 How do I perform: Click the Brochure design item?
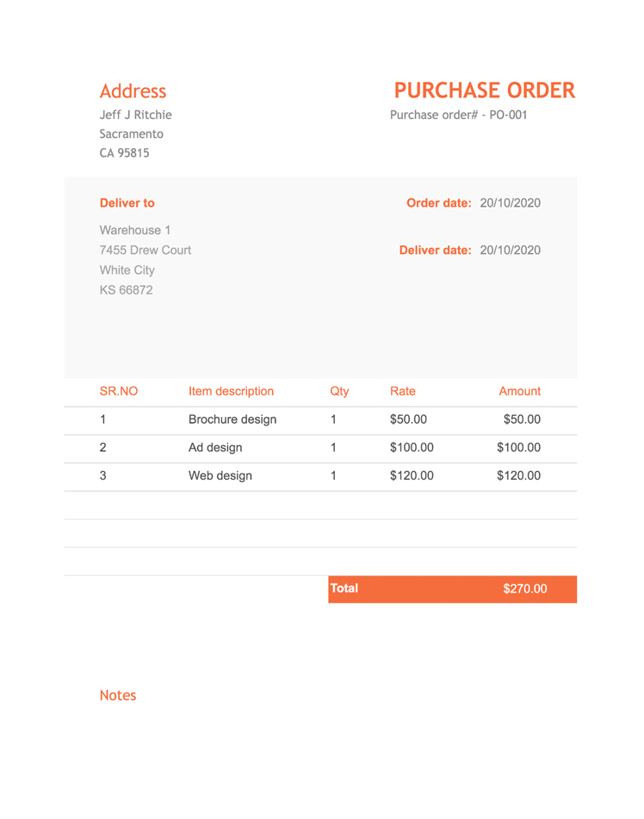tap(232, 419)
